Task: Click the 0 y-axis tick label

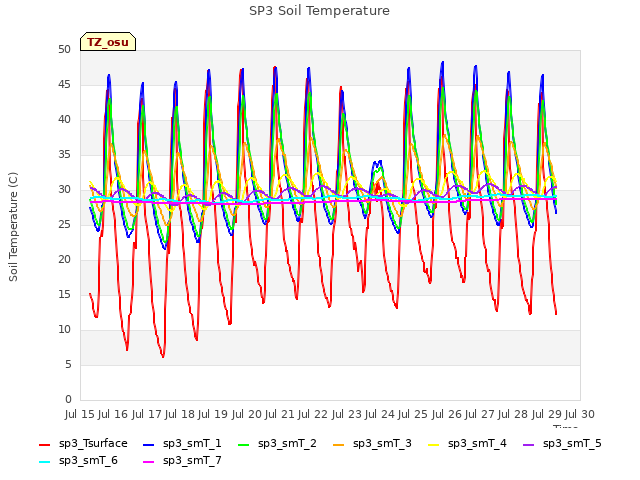Action: tap(68, 400)
